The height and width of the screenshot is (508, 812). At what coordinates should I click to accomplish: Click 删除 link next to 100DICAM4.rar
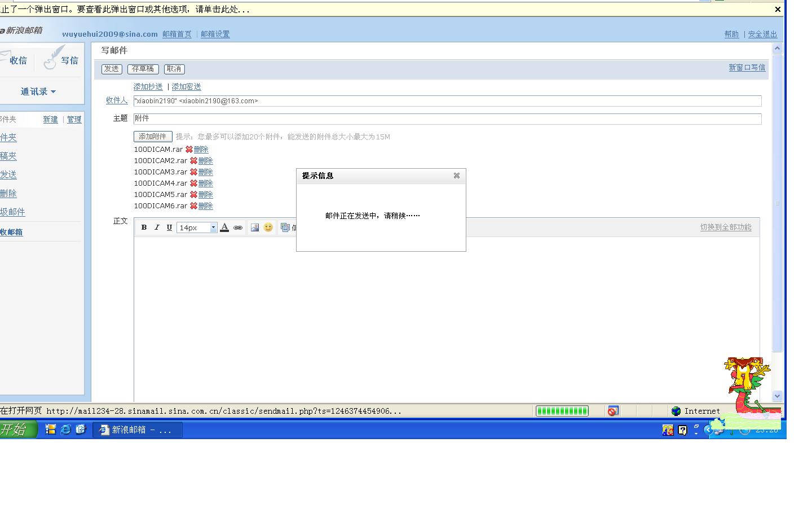[x=206, y=183]
